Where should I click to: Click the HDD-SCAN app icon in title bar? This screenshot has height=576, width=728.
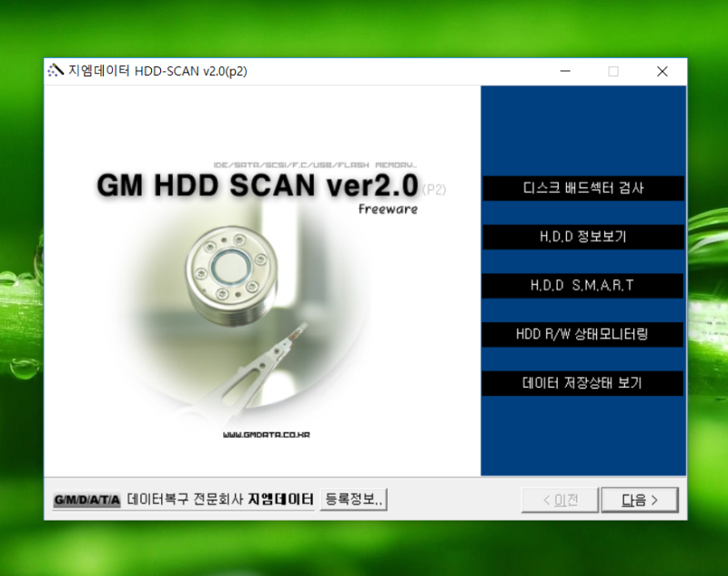[56, 71]
